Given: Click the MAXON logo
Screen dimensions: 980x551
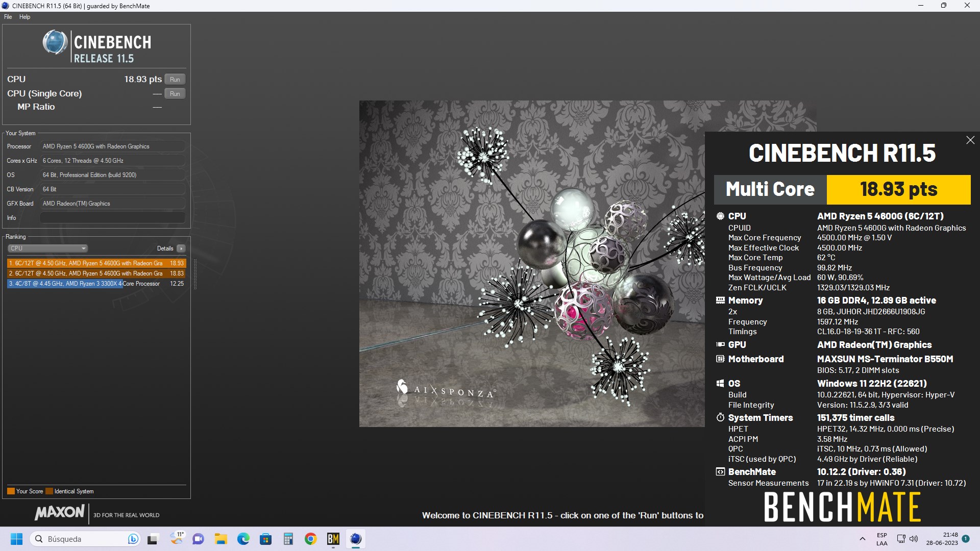Looking at the screenshot, I should point(60,512).
